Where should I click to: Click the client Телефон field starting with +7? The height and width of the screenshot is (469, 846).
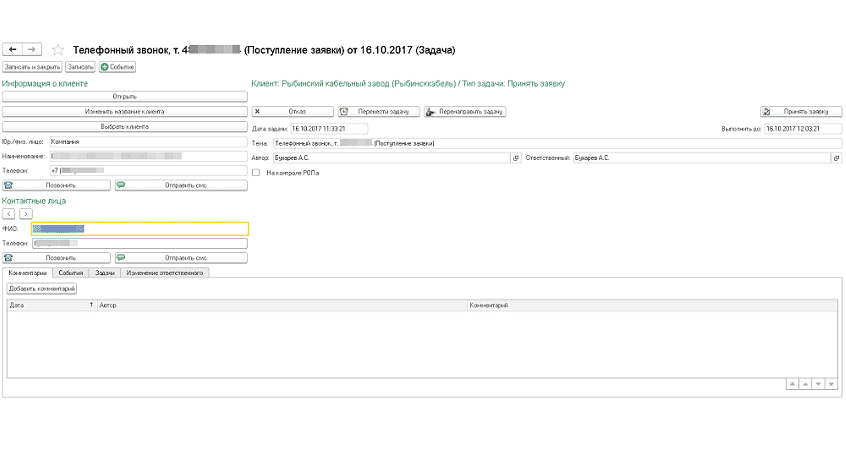click(148, 171)
